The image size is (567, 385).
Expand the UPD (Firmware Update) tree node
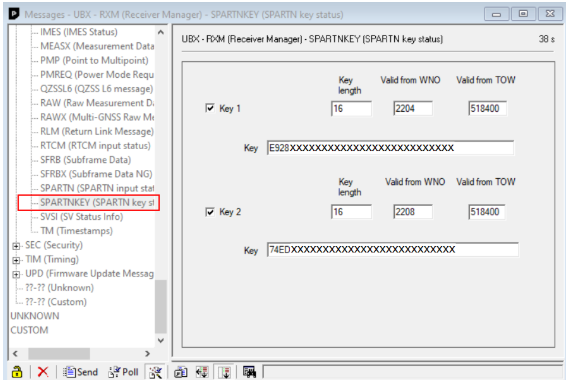point(16,275)
